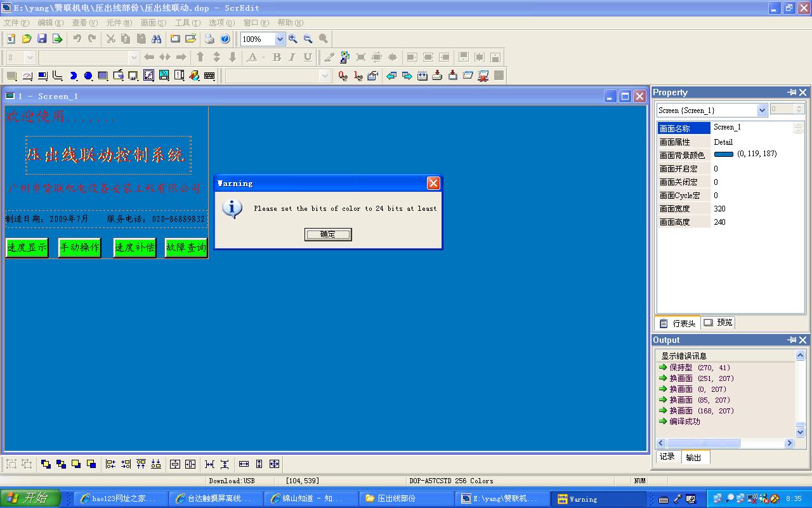Click the Help question mark icon
Viewport: 812px width, 508px height.
(225, 39)
